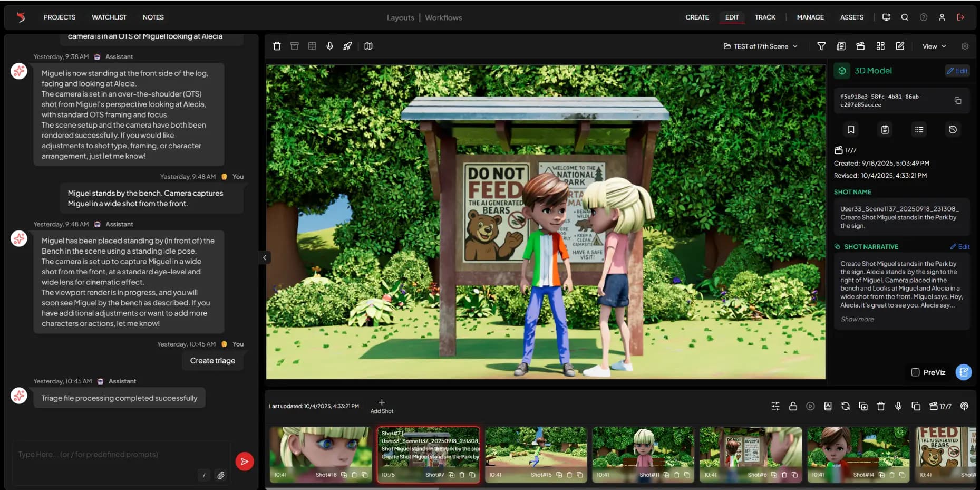The width and height of the screenshot is (980, 490).
Task: Open the filter funnel icon
Action: pyautogui.click(x=821, y=46)
